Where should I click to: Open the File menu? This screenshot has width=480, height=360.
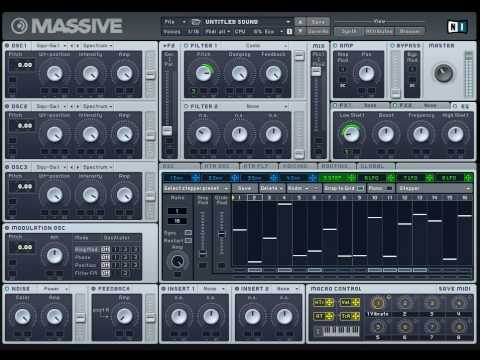(175, 22)
